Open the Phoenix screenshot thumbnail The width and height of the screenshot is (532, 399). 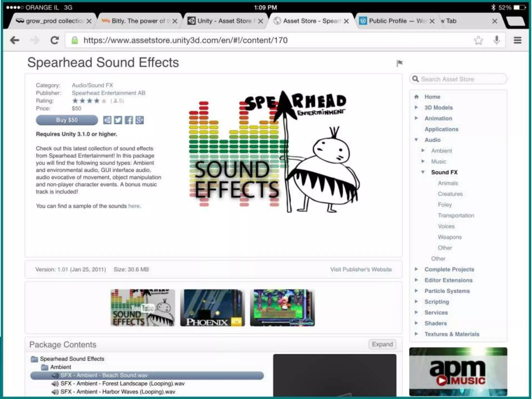[x=212, y=308]
